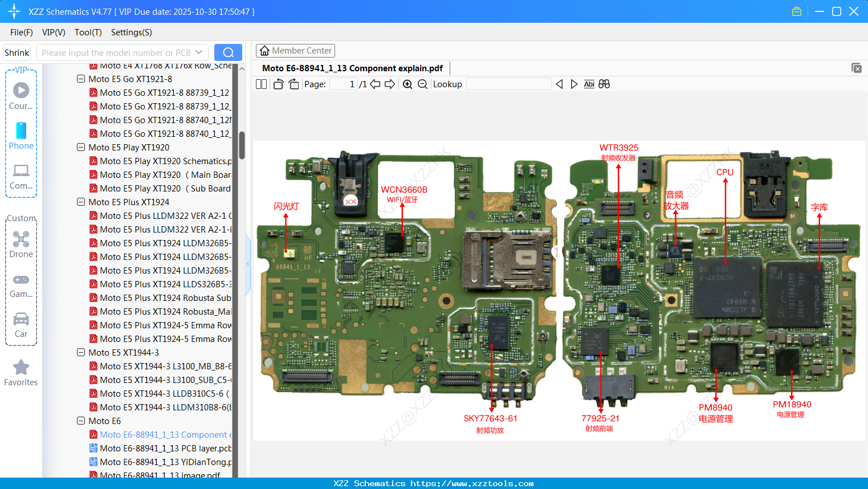
Task: Click the Member Center button
Action: tap(295, 50)
